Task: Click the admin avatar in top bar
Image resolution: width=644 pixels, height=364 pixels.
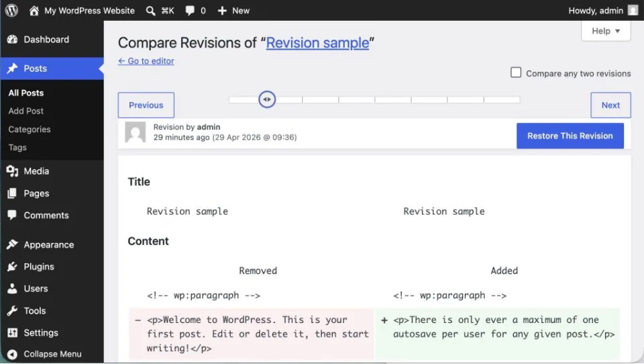Action: point(633,10)
